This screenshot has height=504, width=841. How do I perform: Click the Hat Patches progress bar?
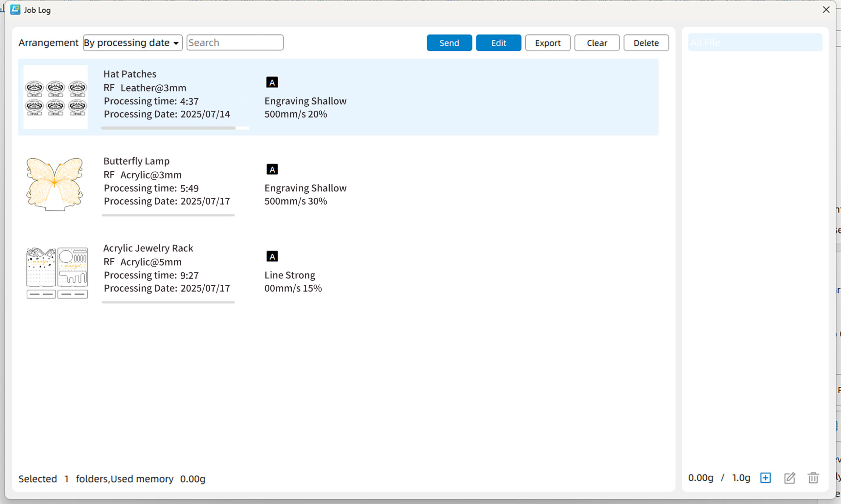pos(168,128)
